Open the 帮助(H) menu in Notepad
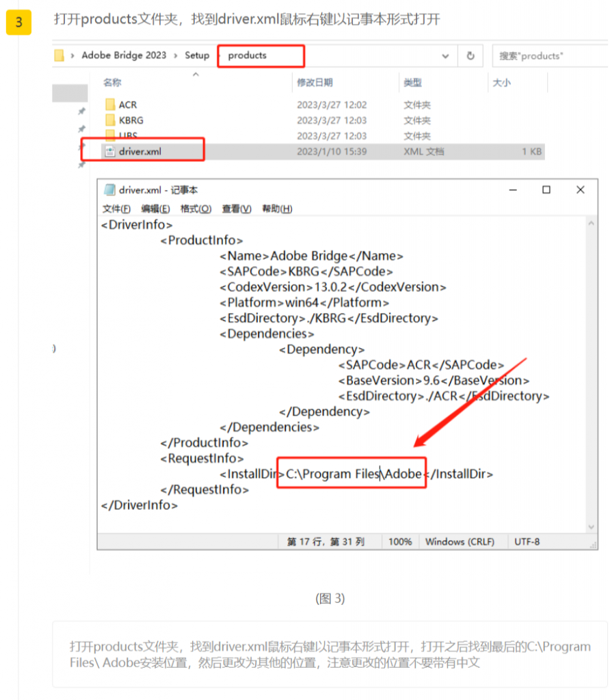Screen dimensions: 610x700 click(x=277, y=208)
